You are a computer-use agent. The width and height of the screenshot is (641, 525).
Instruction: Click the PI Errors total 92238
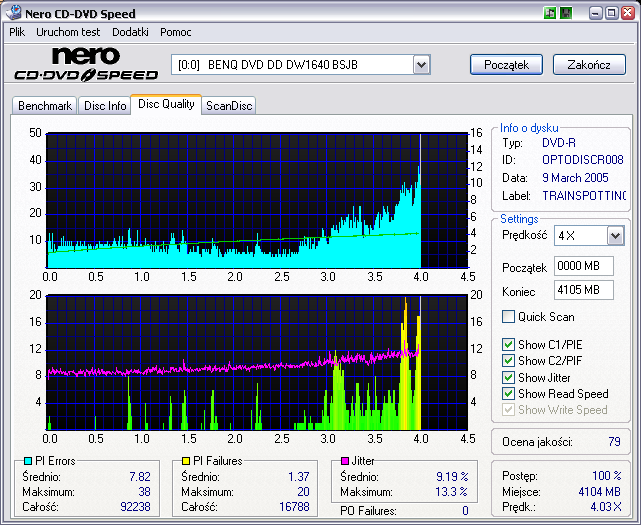(x=135, y=507)
